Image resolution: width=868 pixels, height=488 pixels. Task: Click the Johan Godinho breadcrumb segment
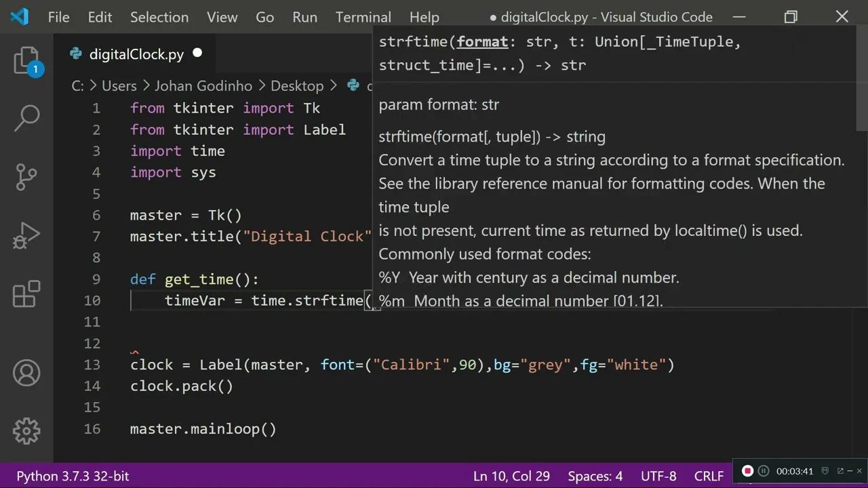203,86
